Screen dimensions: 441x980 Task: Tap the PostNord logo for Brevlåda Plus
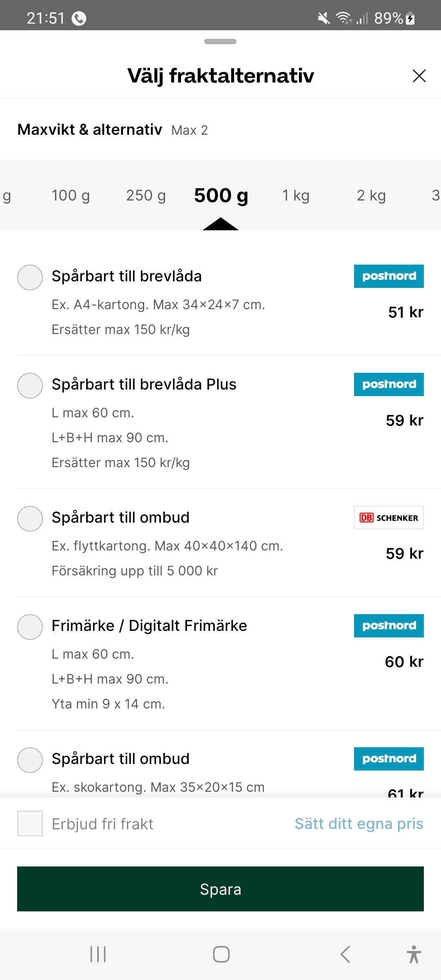(x=389, y=385)
